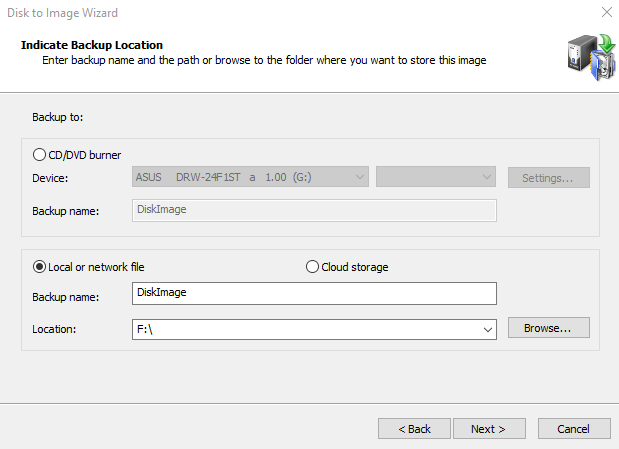Click the Browse... button
The height and width of the screenshot is (449, 619).
[549, 328]
